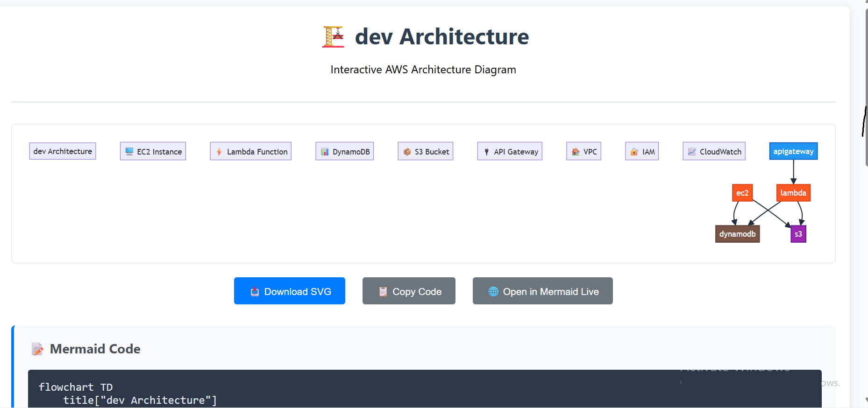
Task: Click the lightning bolt icon in Lambda Function
Action: 219,152
